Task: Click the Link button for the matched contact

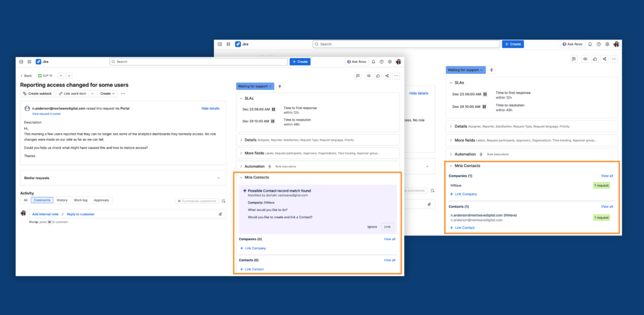Action: [x=387, y=227]
